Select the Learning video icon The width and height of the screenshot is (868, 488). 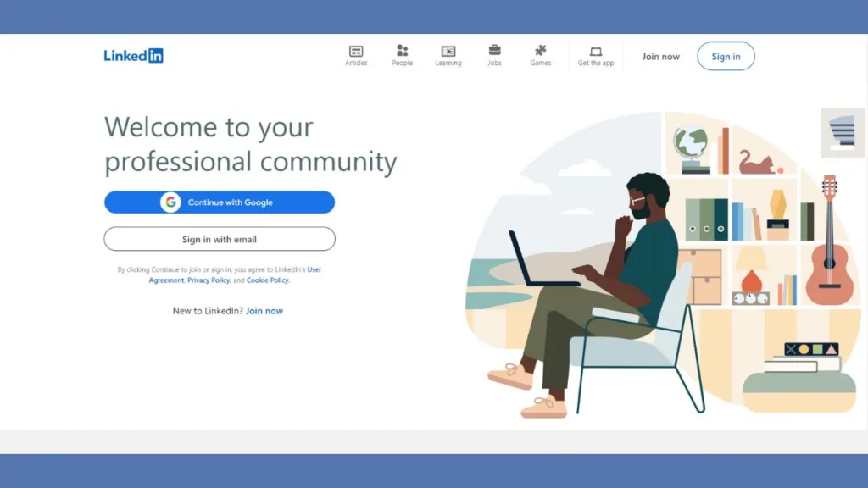click(x=448, y=52)
